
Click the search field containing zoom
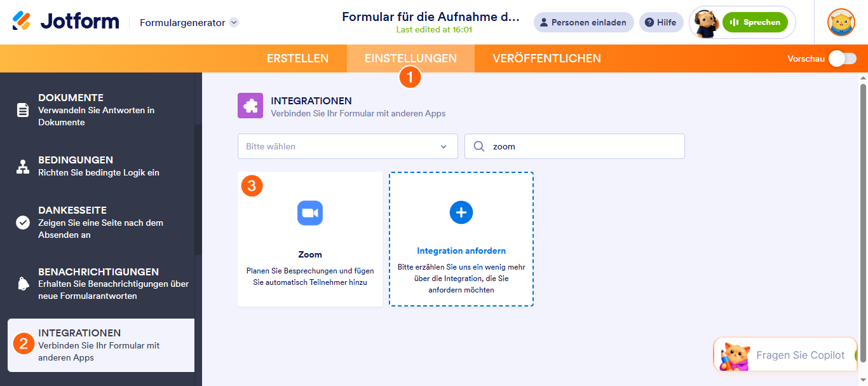[x=574, y=146]
